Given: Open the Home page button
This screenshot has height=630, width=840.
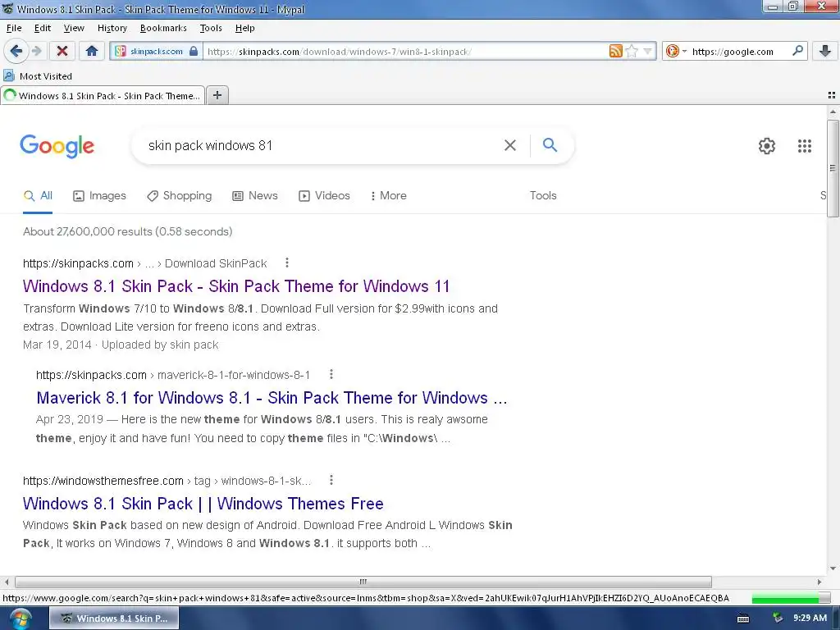Looking at the screenshot, I should (92, 52).
